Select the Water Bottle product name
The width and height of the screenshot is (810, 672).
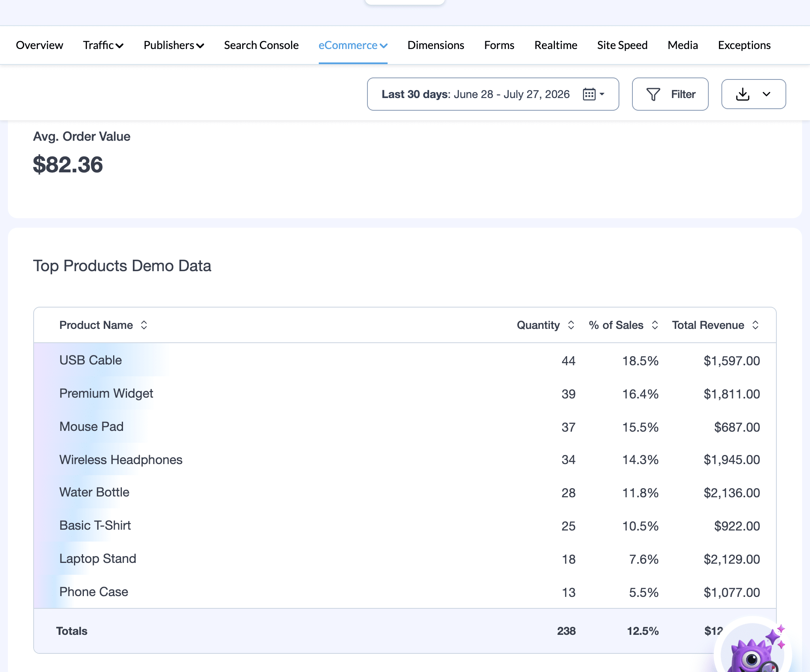point(94,492)
